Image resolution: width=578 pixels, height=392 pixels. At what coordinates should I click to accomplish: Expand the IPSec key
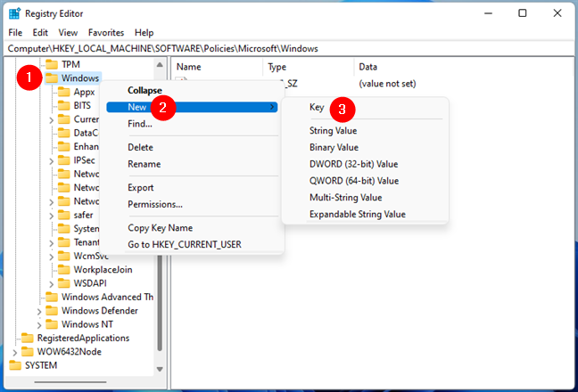click(52, 160)
